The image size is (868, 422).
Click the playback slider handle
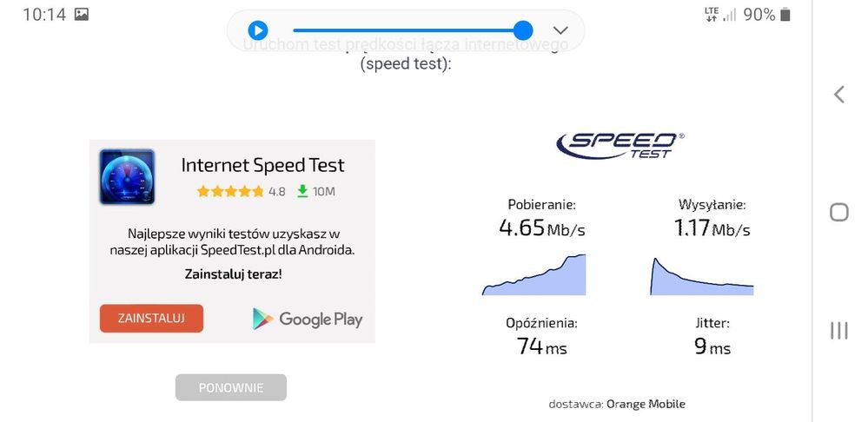pyautogui.click(x=523, y=30)
